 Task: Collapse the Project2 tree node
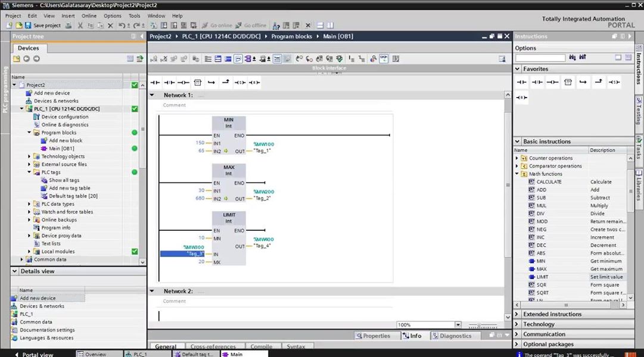point(14,85)
